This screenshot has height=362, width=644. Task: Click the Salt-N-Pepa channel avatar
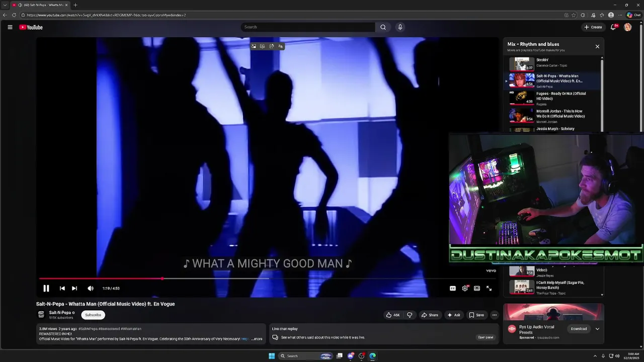click(x=41, y=315)
